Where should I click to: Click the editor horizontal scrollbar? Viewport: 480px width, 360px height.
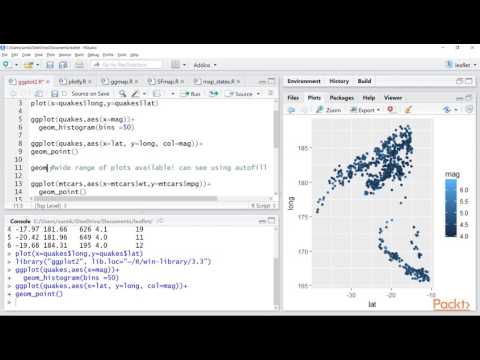click(125, 199)
